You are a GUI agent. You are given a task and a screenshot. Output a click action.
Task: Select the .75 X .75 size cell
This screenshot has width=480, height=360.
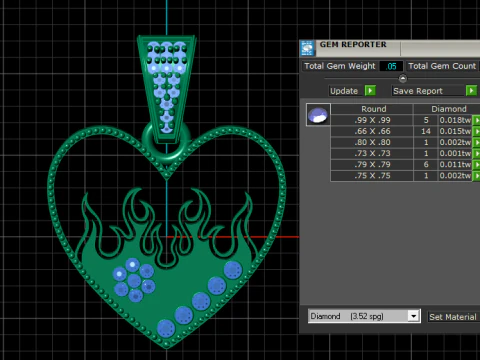[x=372, y=176]
